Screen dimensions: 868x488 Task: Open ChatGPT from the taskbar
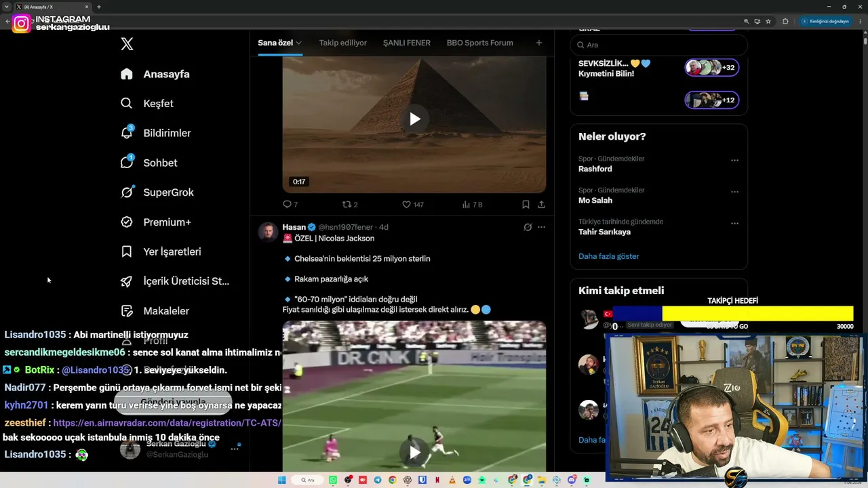[x=408, y=480]
